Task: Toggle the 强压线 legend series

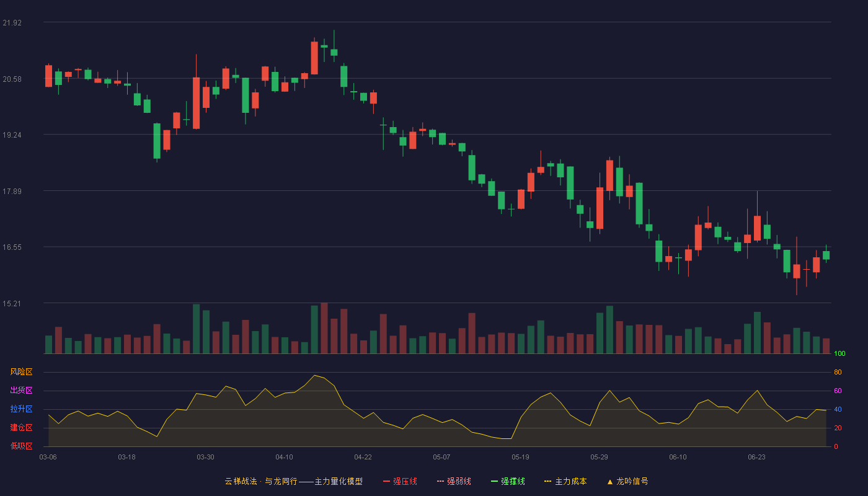Action: pyautogui.click(x=400, y=481)
